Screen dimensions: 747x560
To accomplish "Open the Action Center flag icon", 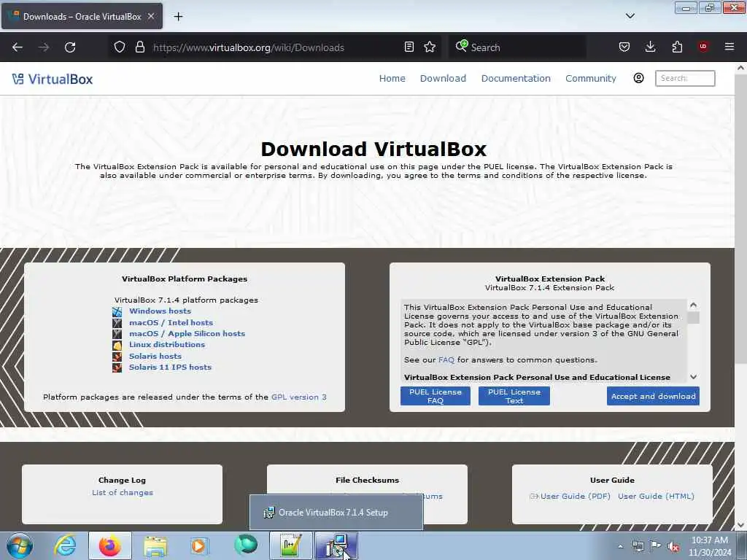I will click(x=656, y=546).
